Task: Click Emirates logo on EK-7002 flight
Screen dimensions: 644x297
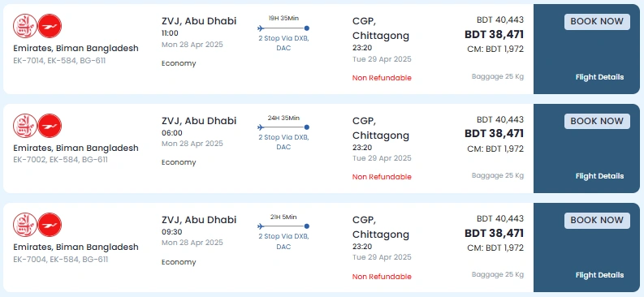Action: (x=25, y=126)
